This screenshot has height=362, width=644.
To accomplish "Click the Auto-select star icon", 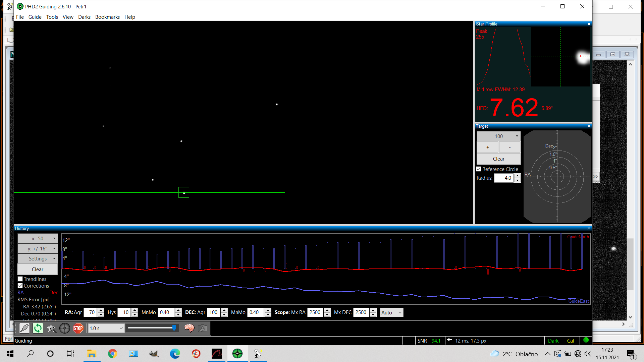I will click(51, 328).
